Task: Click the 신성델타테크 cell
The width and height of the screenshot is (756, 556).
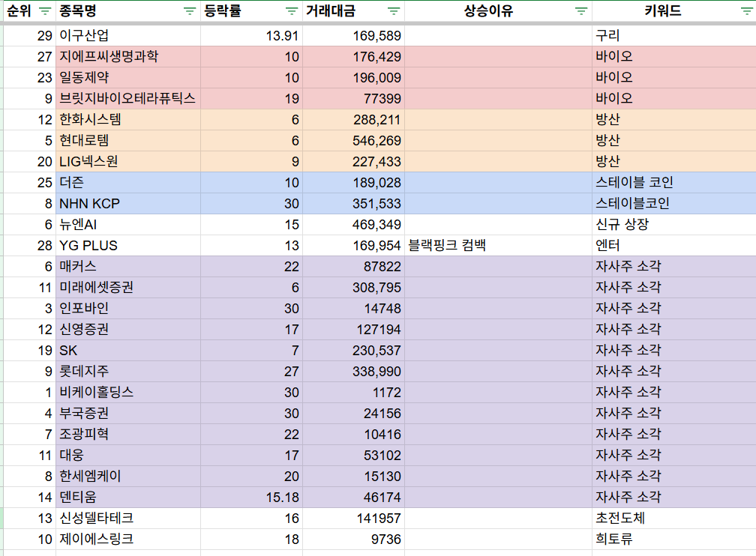Action: [x=128, y=519]
